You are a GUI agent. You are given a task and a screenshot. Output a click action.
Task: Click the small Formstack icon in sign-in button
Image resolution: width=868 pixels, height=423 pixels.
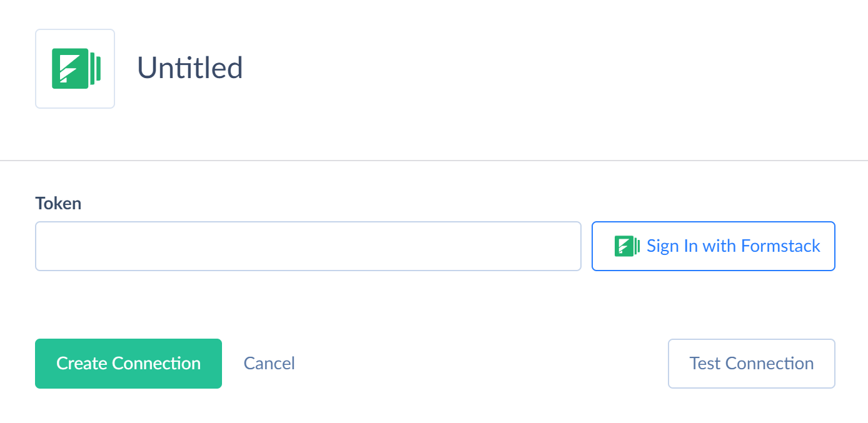coord(627,246)
